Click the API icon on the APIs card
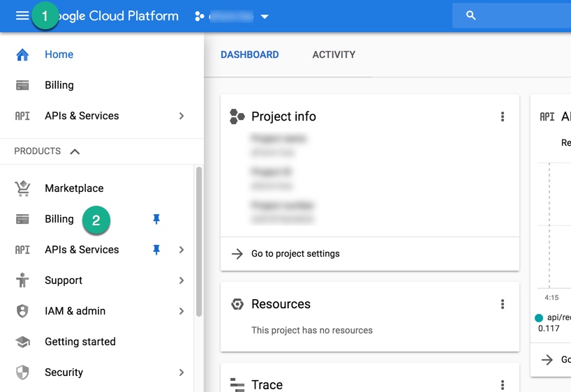 pyautogui.click(x=547, y=117)
